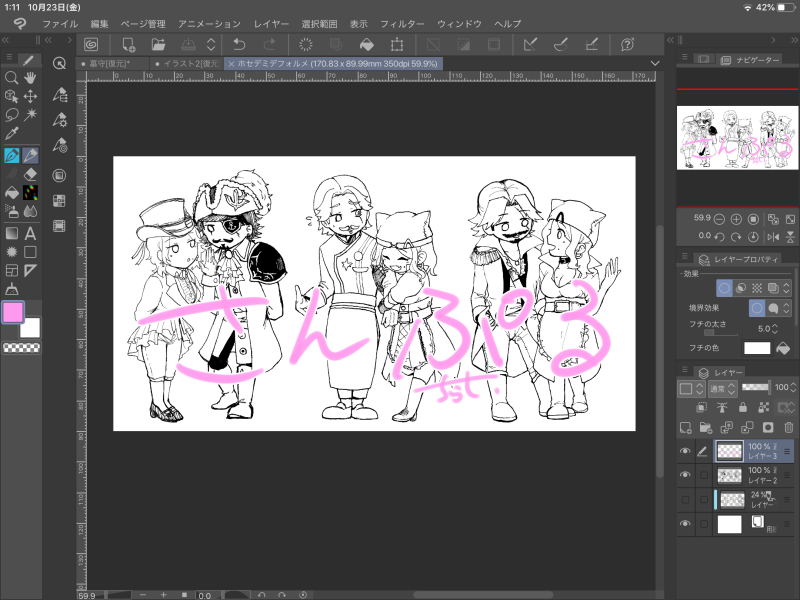Open the layer color dropdown left of 通常

point(691,389)
